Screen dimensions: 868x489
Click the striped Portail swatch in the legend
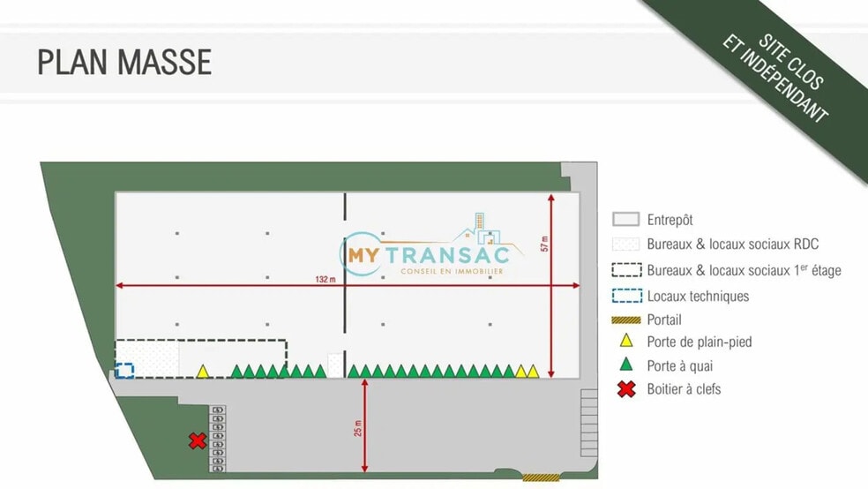[626, 320]
